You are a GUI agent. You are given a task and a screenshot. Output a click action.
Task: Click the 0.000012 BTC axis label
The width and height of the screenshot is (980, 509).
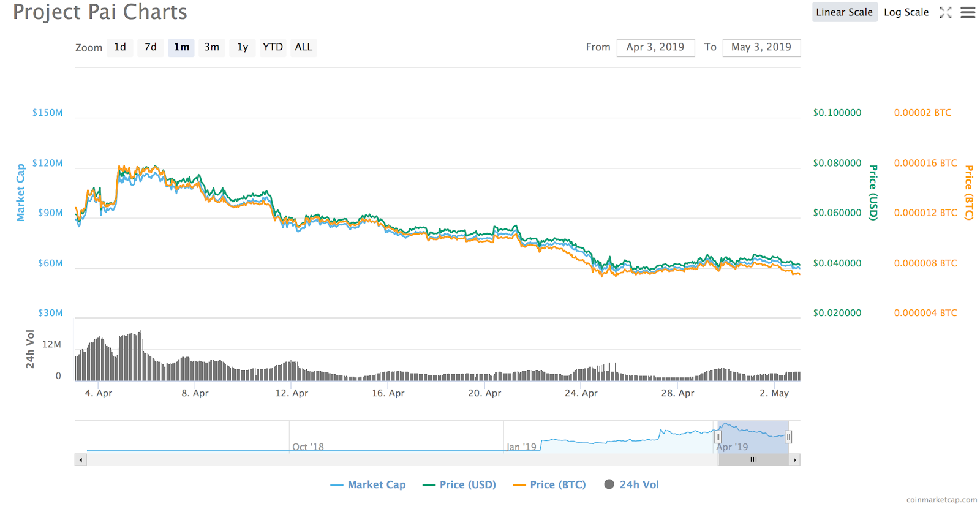coord(925,213)
